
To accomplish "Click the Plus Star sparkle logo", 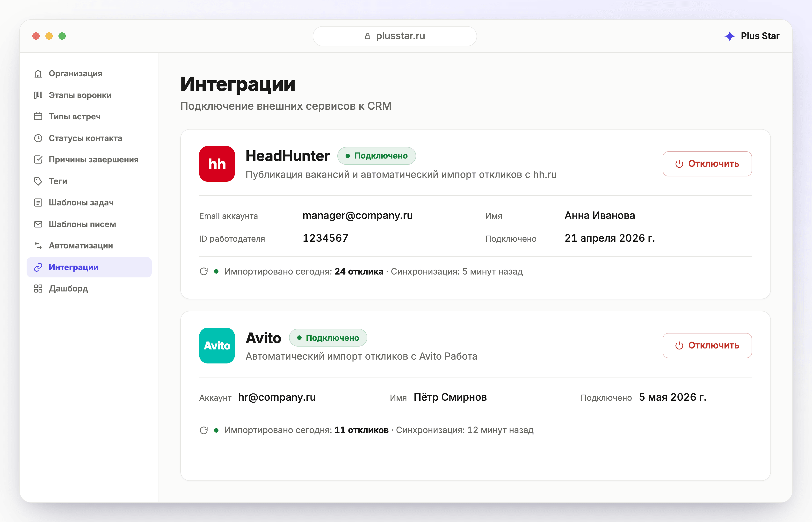I will 730,36.
